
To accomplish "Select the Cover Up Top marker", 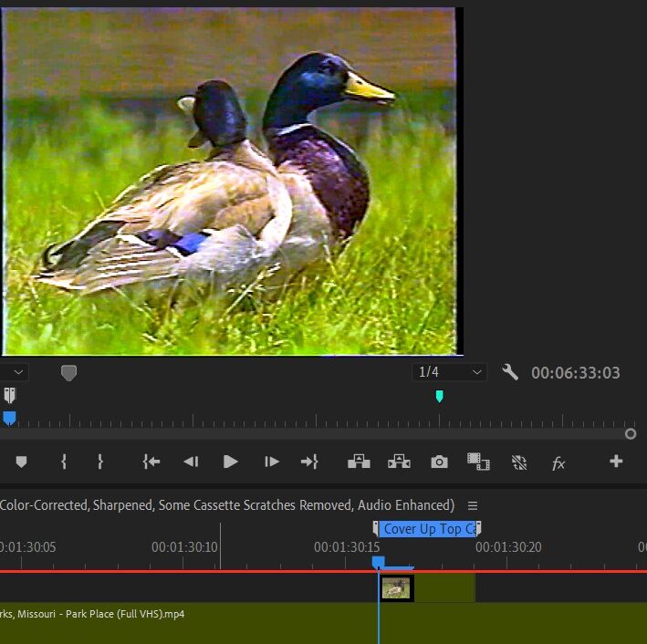I will tap(427, 529).
